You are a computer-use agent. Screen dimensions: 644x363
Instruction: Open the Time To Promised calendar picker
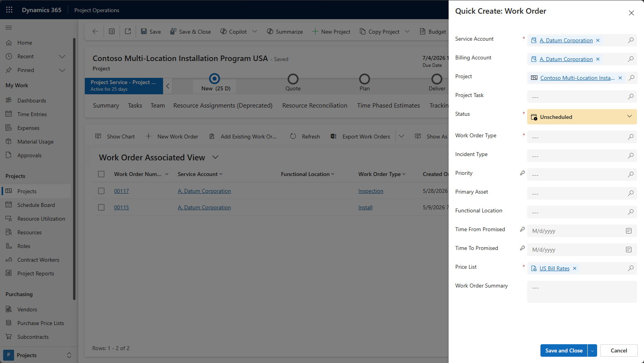click(x=629, y=250)
